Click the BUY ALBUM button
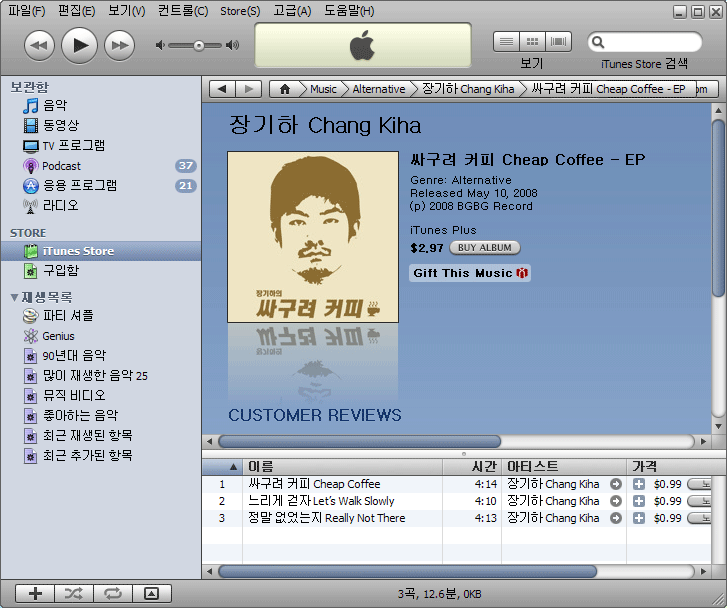The width and height of the screenshot is (727, 608). point(485,248)
